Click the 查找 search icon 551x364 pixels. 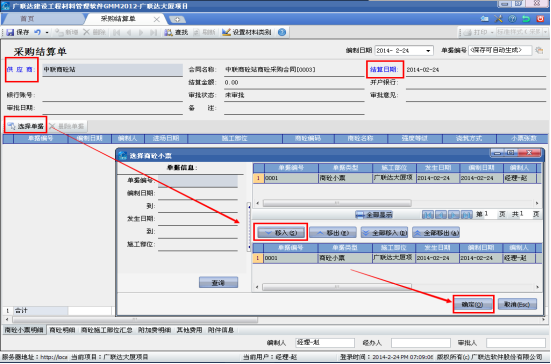tap(169, 32)
